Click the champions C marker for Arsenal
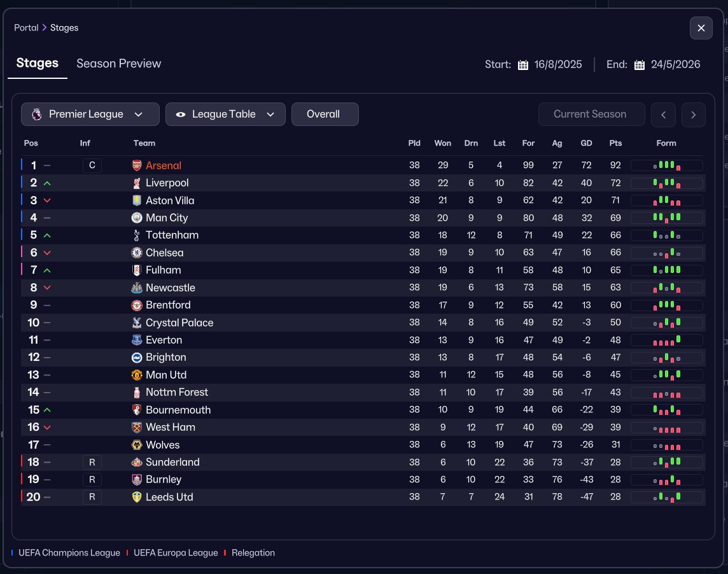 [92, 165]
